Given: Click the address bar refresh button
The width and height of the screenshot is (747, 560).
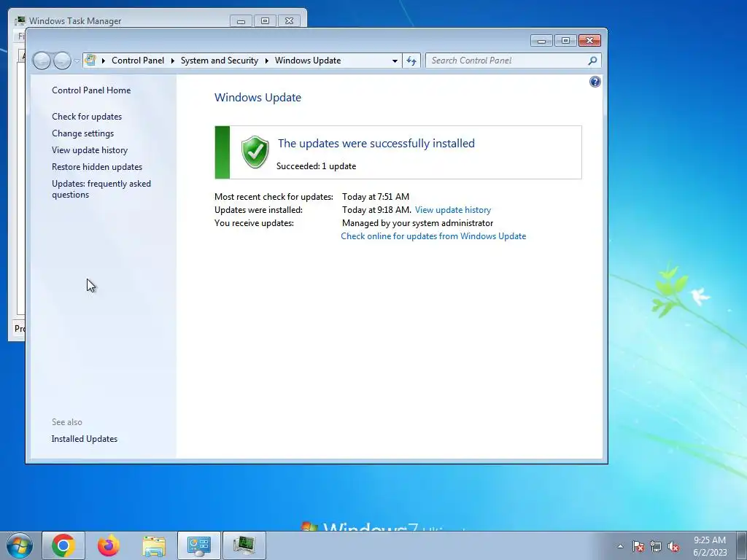Looking at the screenshot, I should 411,61.
